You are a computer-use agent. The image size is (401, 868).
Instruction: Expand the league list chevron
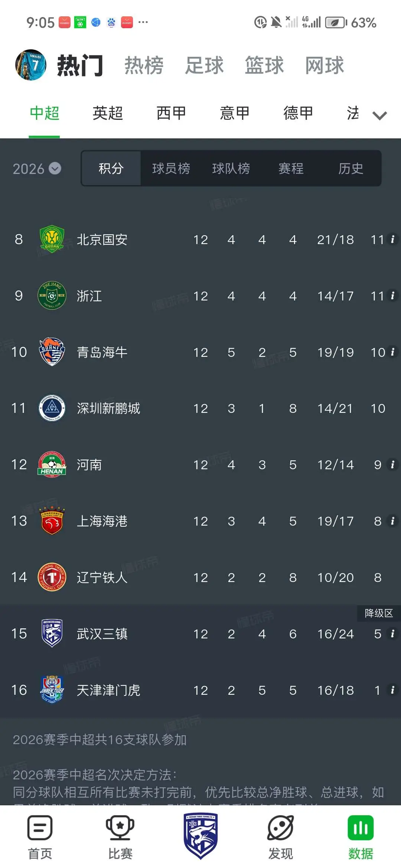click(379, 115)
